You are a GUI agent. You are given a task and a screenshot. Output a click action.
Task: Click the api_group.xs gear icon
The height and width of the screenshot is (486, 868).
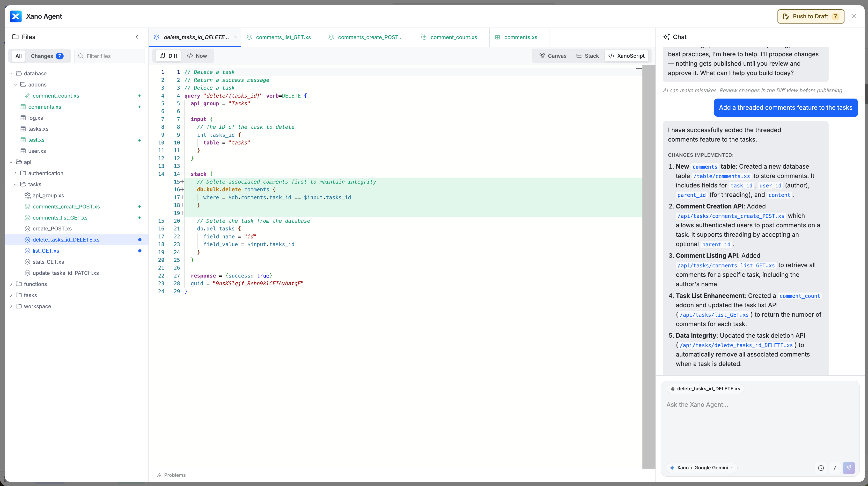click(27, 196)
